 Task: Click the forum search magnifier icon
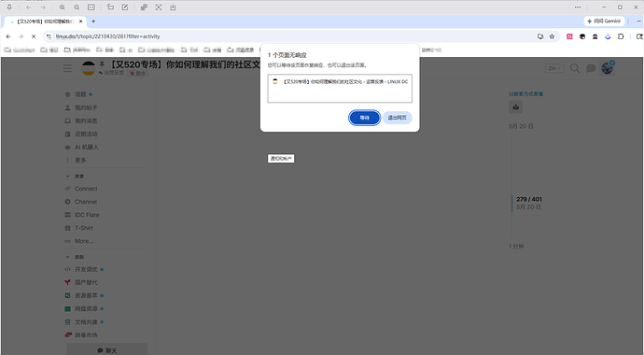point(575,68)
